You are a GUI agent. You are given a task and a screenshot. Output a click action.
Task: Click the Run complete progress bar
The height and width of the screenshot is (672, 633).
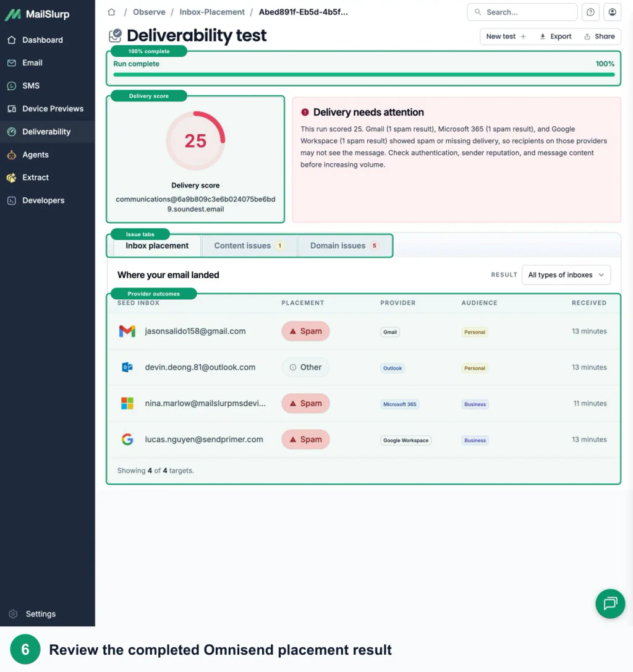[x=364, y=75]
